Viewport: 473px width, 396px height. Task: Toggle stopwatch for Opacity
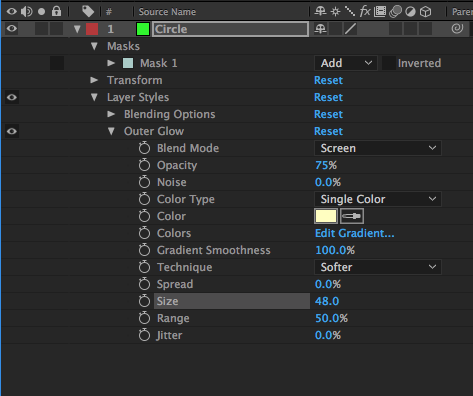tap(144, 165)
